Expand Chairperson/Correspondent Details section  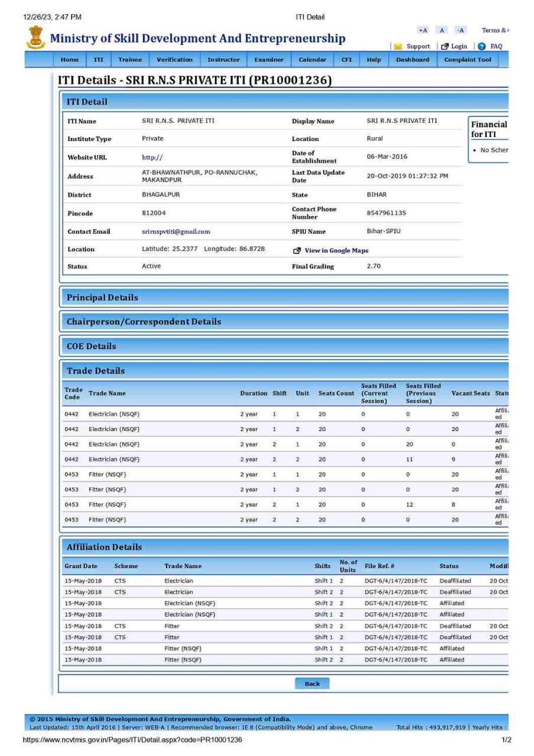tap(284, 322)
